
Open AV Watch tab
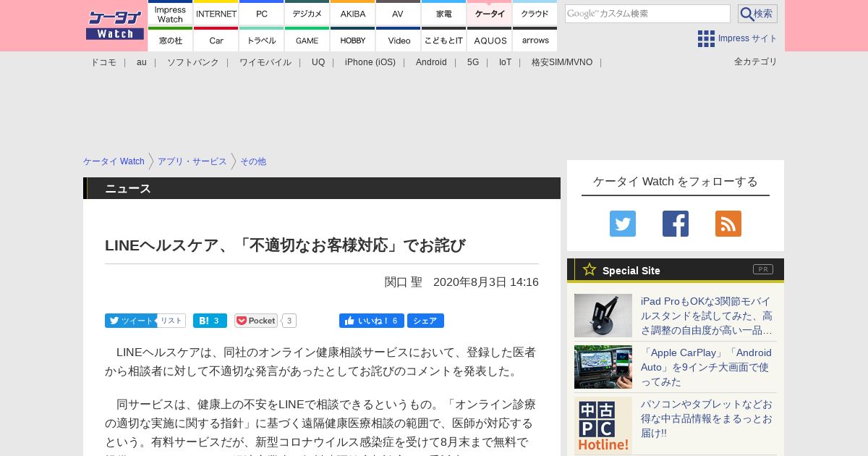[x=398, y=13]
